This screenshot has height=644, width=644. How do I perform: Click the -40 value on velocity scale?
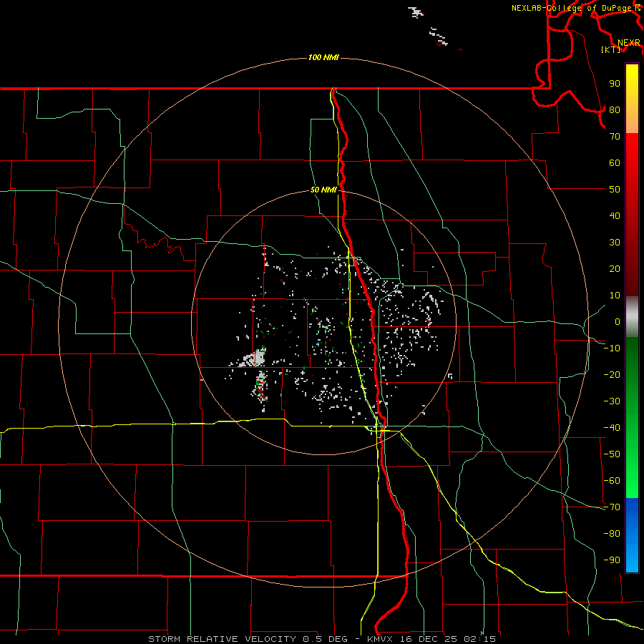(x=612, y=428)
